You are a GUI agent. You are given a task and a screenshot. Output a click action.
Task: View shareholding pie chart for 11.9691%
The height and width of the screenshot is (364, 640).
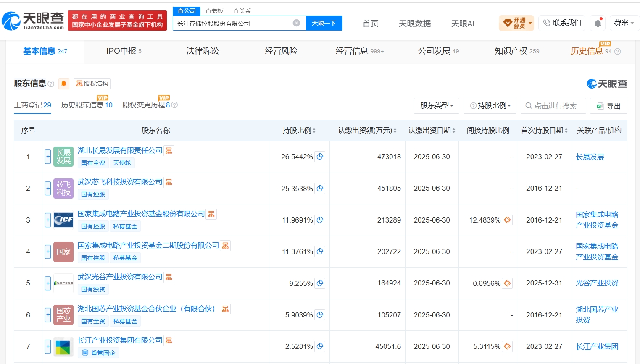(x=320, y=220)
